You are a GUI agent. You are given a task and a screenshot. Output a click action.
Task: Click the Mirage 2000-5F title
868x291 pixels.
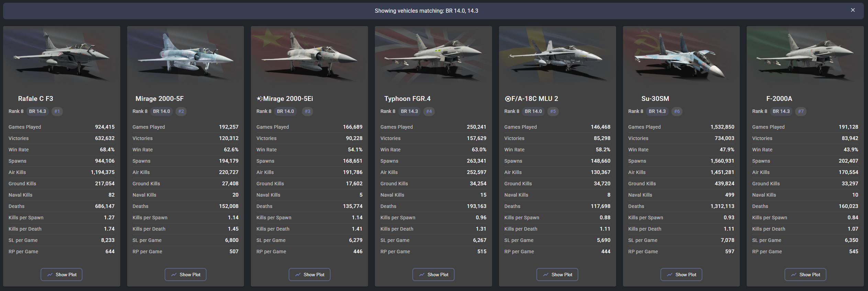pyautogui.click(x=159, y=98)
